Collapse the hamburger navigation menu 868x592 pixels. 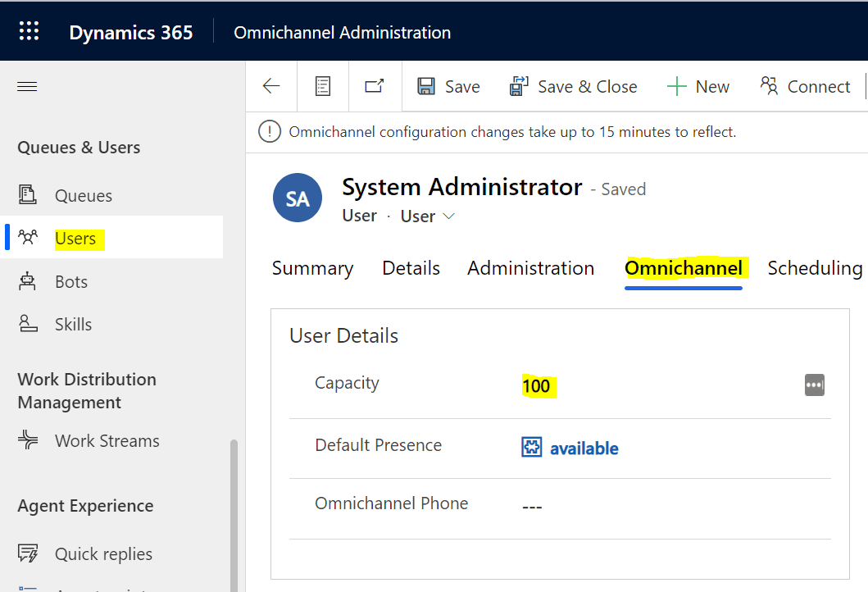pyautogui.click(x=27, y=86)
